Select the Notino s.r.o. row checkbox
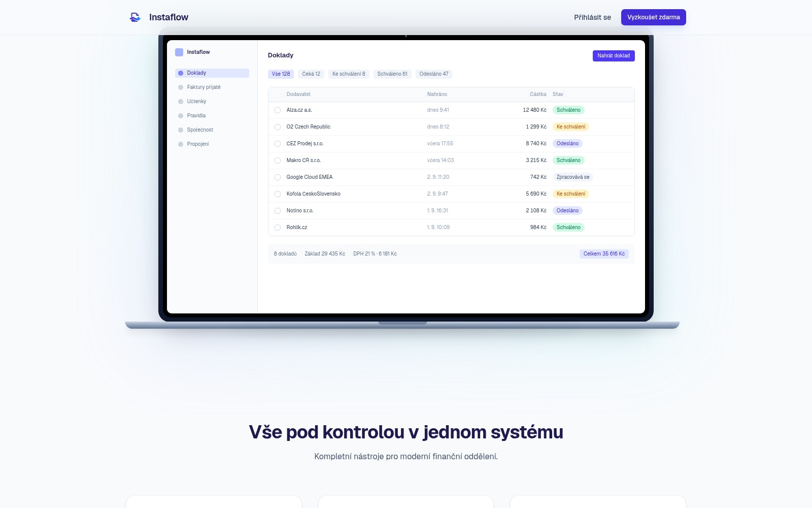Image resolution: width=812 pixels, height=508 pixels. click(278, 211)
